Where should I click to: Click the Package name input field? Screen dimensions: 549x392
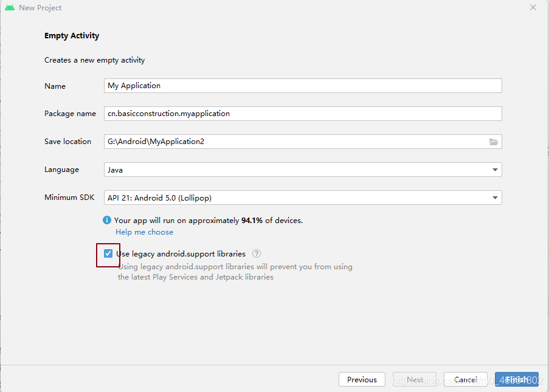point(303,114)
